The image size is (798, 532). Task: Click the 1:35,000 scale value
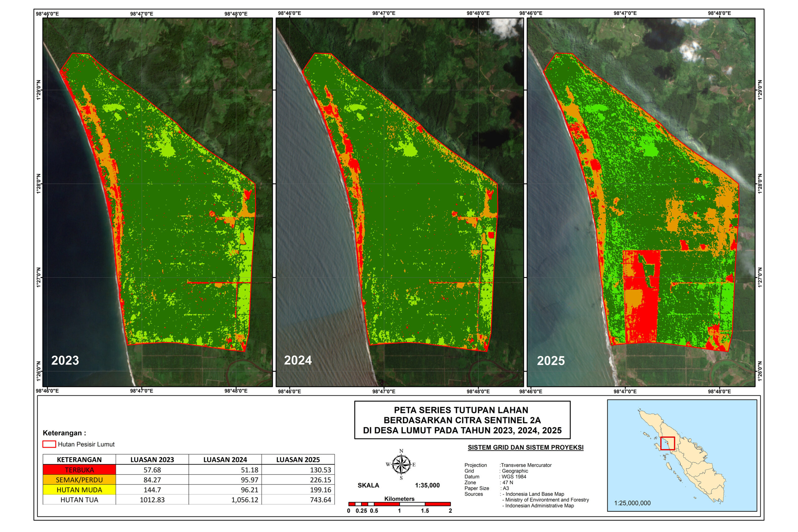(x=427, y=485)
